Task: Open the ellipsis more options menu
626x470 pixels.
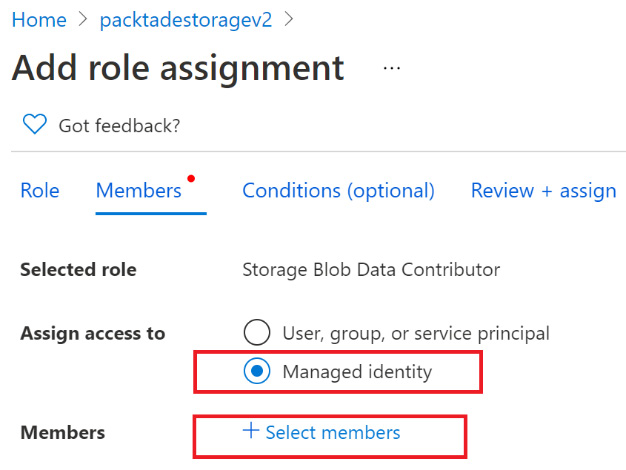Action: coord(391,68)
